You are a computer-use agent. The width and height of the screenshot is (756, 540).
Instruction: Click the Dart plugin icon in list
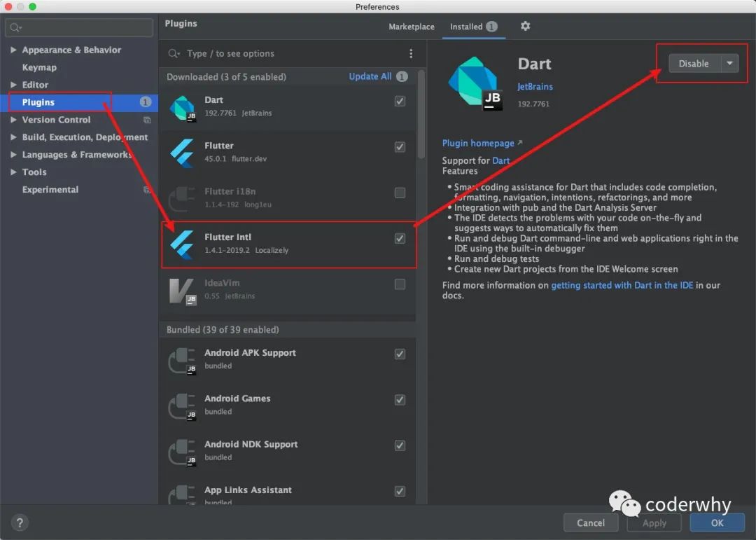[183, 108]
